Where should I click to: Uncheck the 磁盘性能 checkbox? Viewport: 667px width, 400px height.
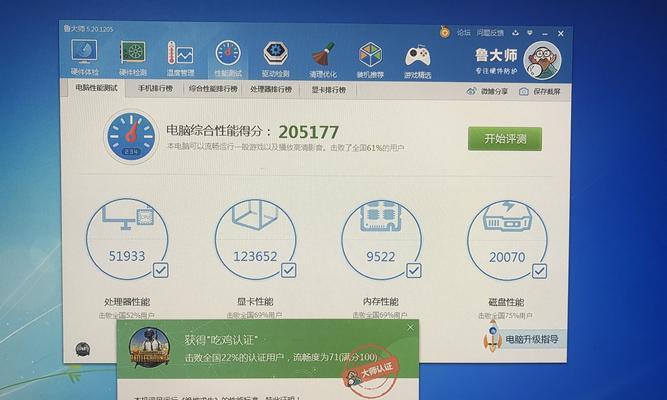coord(539,271)
